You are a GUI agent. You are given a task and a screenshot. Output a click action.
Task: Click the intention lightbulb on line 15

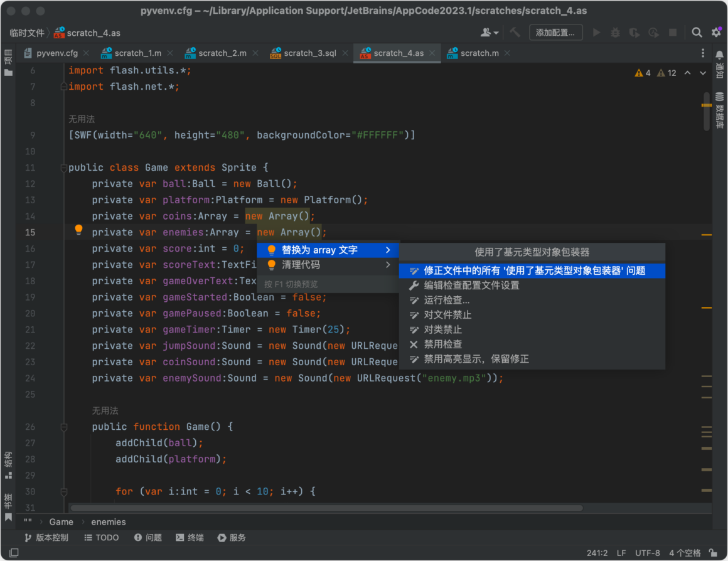[78, 230]
